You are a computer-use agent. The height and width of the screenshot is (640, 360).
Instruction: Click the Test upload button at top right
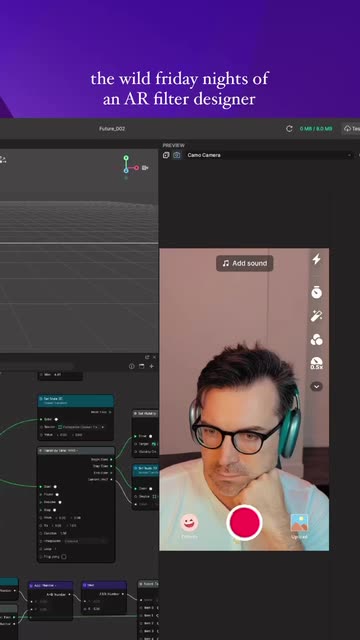[x=351, y=129]
